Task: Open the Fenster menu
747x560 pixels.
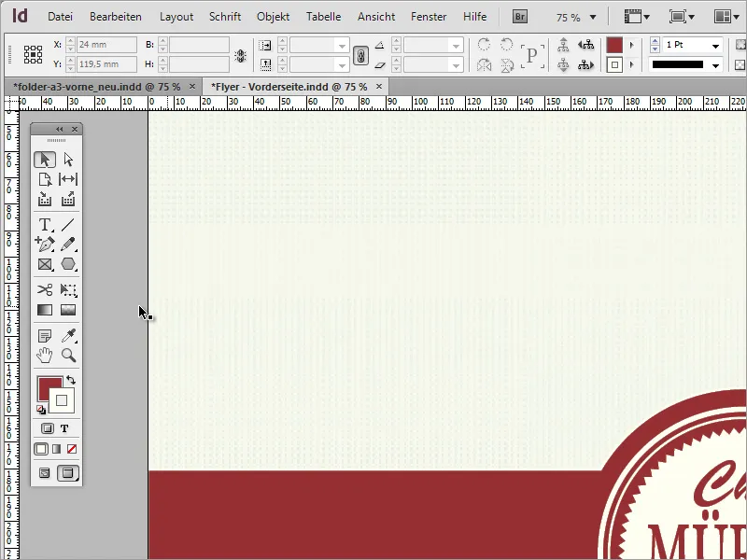Action: 429,17
